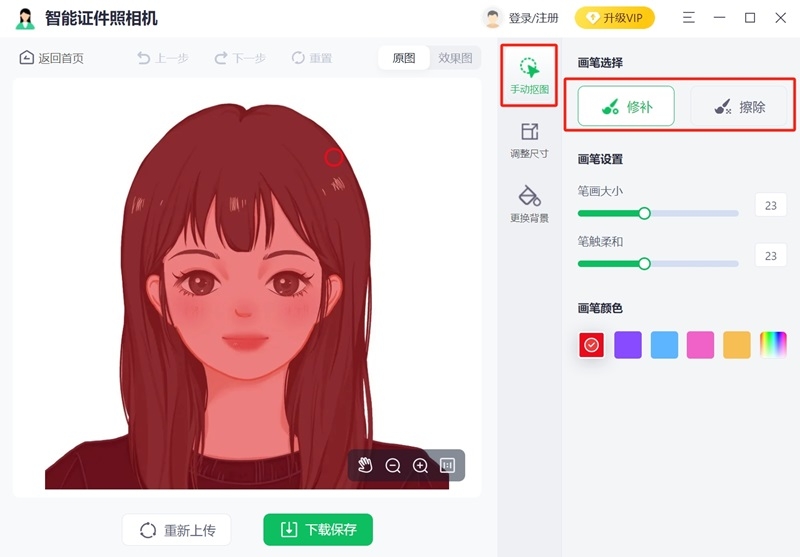Zoom out with the minus magnifier

click(x=393, y=465)
